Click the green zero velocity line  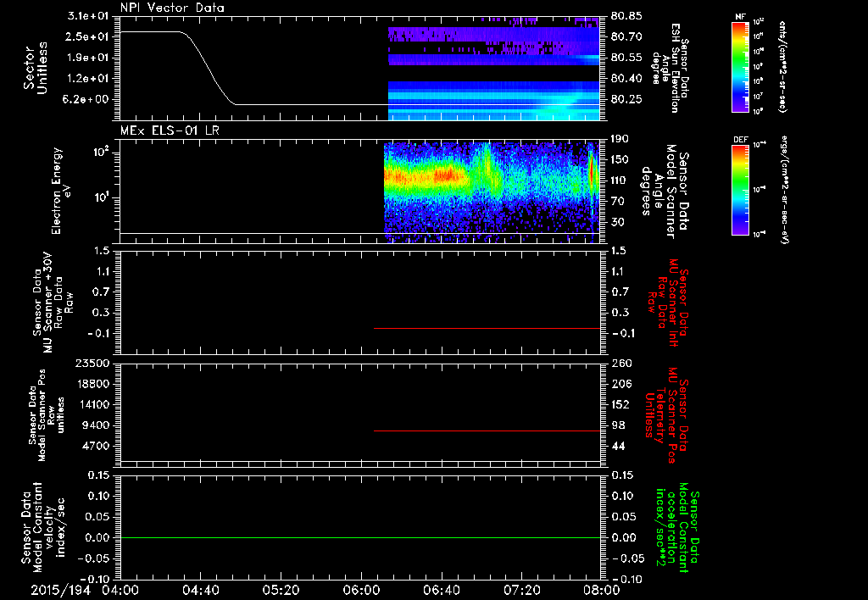pos(360,537)
